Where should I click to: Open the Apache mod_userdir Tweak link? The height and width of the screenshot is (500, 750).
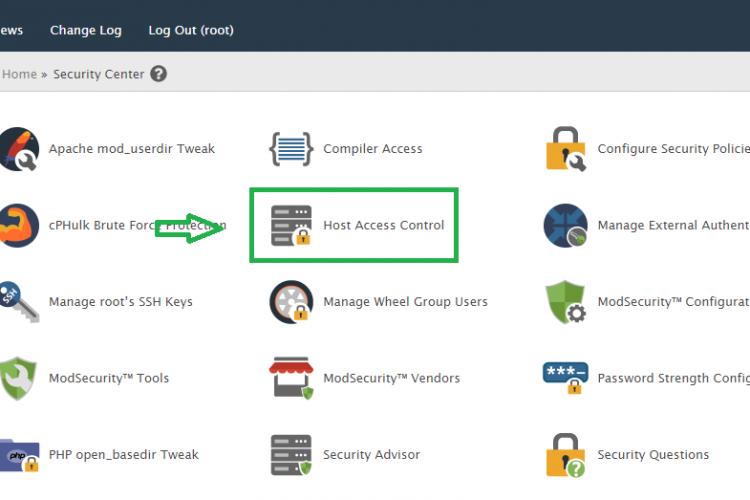(x=132, y=149)
